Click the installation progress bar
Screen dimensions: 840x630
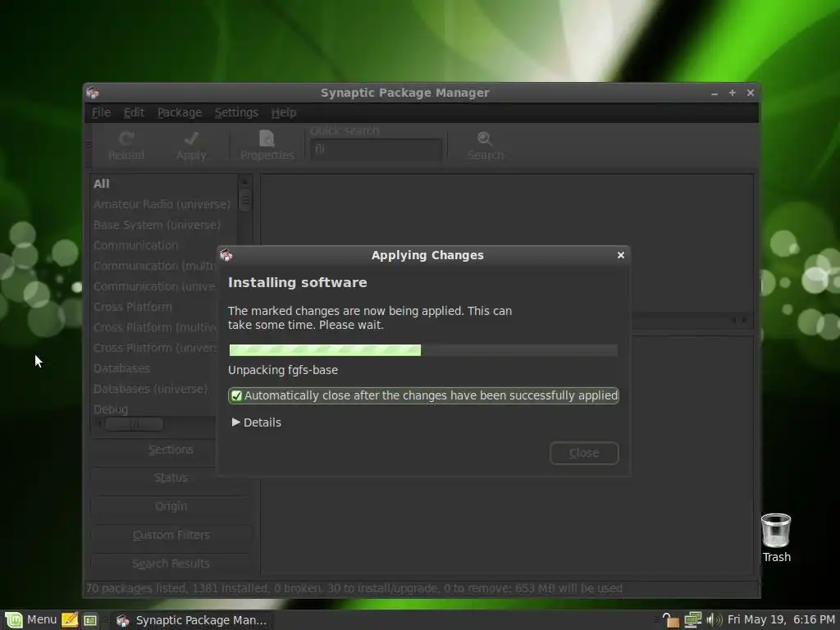tap(423, 350)
